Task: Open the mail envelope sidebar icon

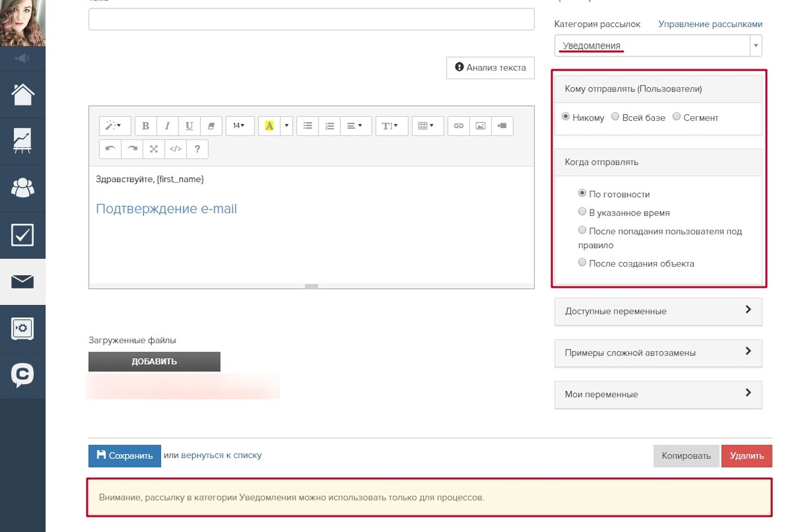Action: coord(22,281)
